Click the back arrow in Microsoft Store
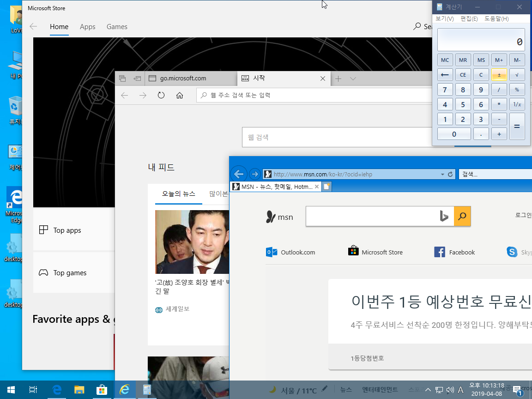The image size is (532, 399). 33,26
